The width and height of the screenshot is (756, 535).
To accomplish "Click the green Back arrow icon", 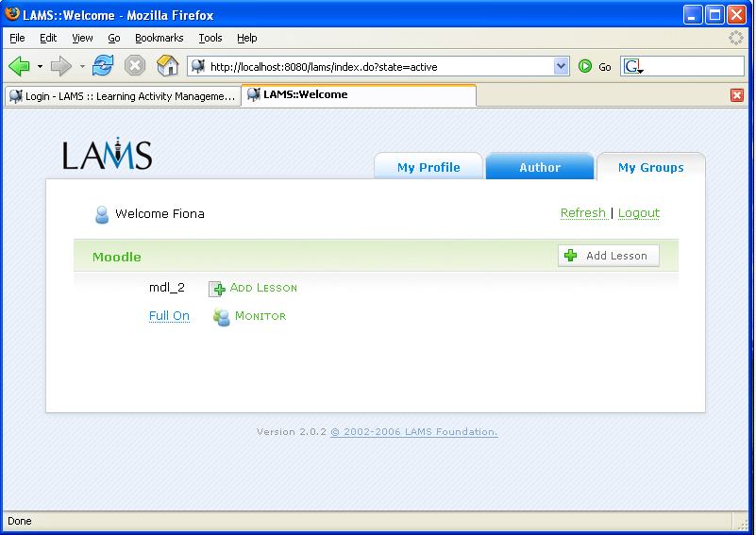I will click(19, 66).
